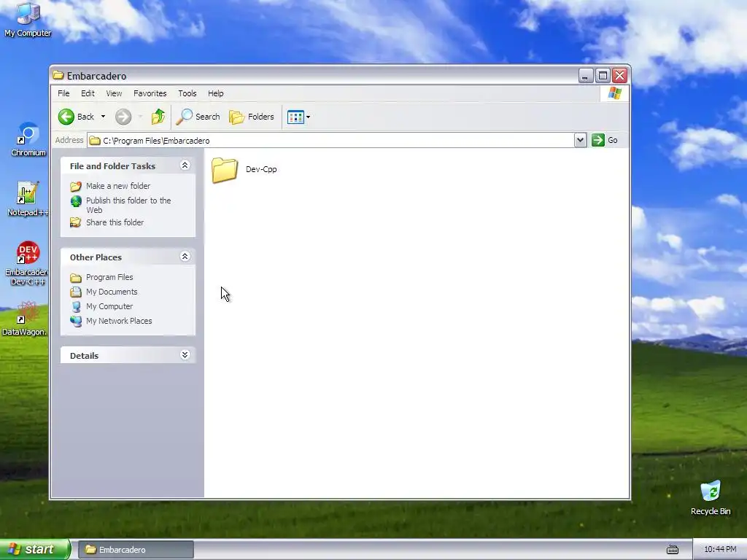Open the Help menu
Image resolution: width=747 pixels, height=560 pixels.
coord(216,93)
